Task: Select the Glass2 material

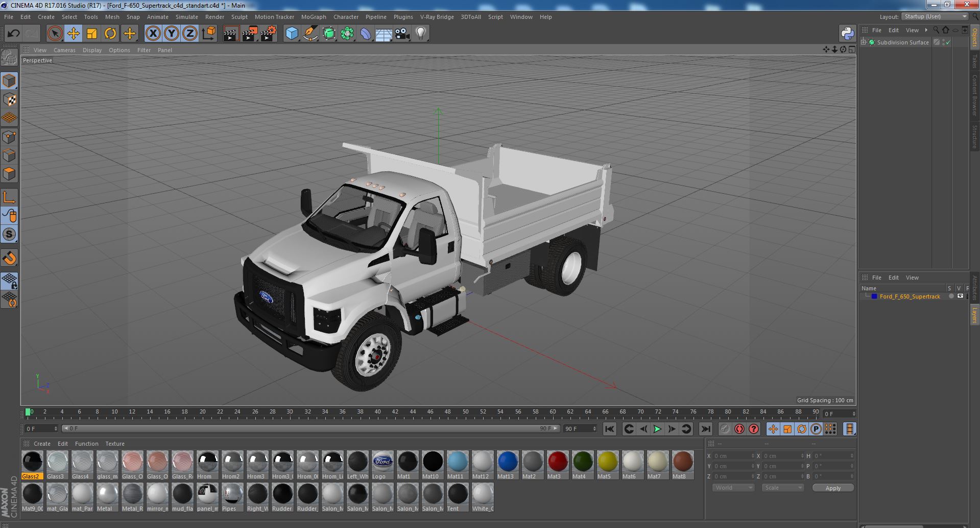Action: [33, 465]
